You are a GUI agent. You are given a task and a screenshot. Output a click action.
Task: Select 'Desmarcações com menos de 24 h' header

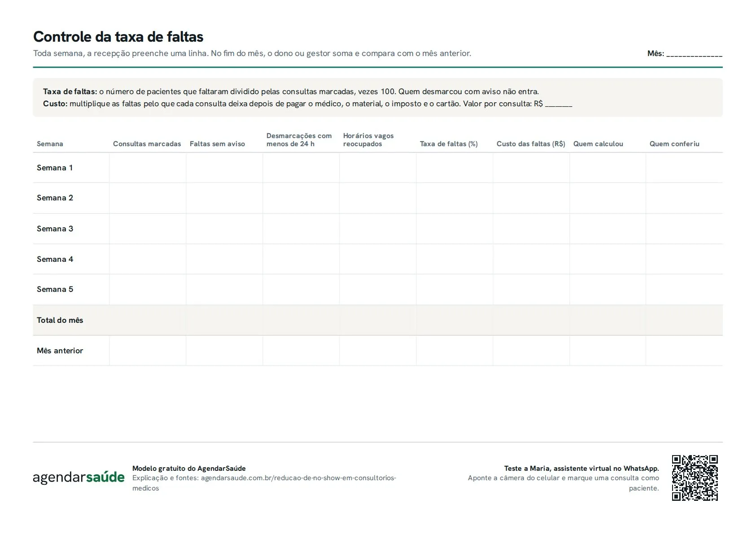point(299,140)
